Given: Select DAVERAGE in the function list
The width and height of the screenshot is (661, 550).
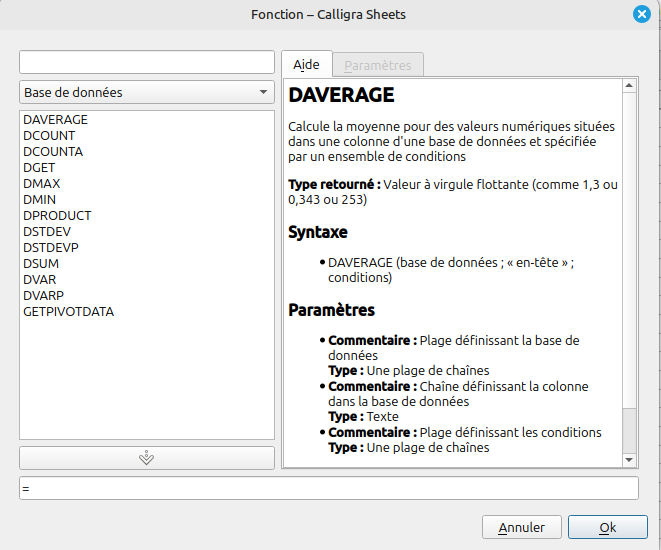Looking at the screenshot, I should pos(147,120).
